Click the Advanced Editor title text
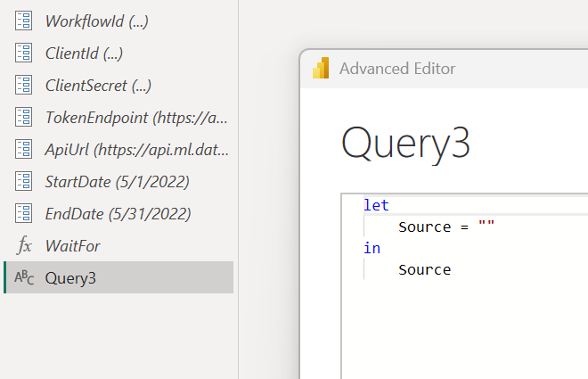This screenshot has height=379, width=588. pyautogui.click(x=397, y=69)
